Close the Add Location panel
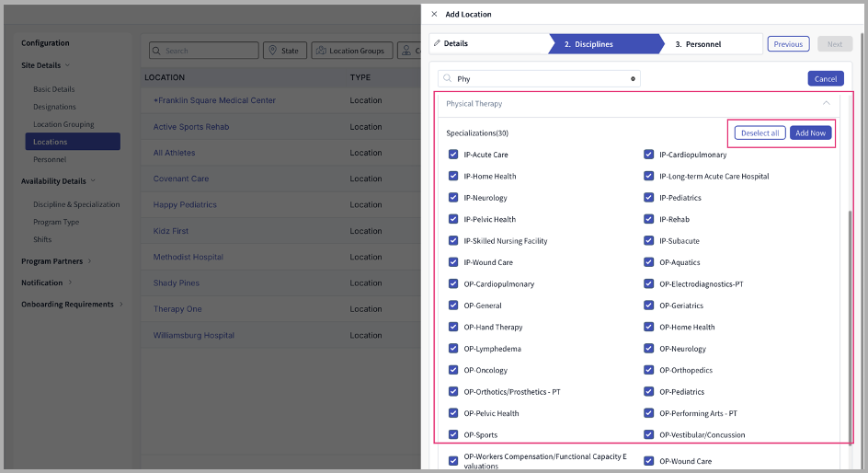868x473 pixels. coord(434,15)
